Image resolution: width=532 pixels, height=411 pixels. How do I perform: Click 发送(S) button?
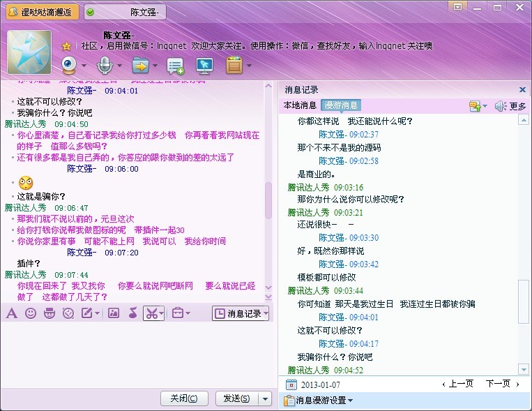[x=237, y=398]
